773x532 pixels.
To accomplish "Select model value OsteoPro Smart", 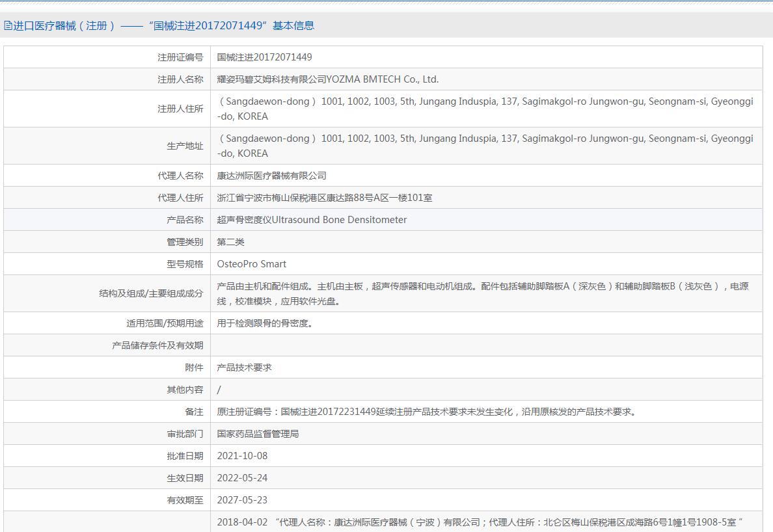I will coord(251,264).
